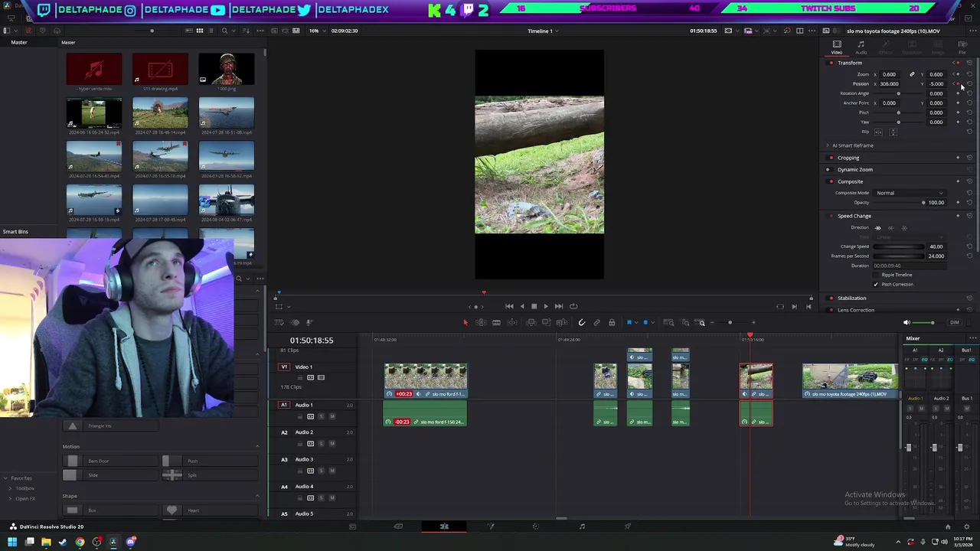Adjust the Rotation Angle slider
The width and height of the screenshot is (980, 551).
pyautogui.click(x=899, y=93)
